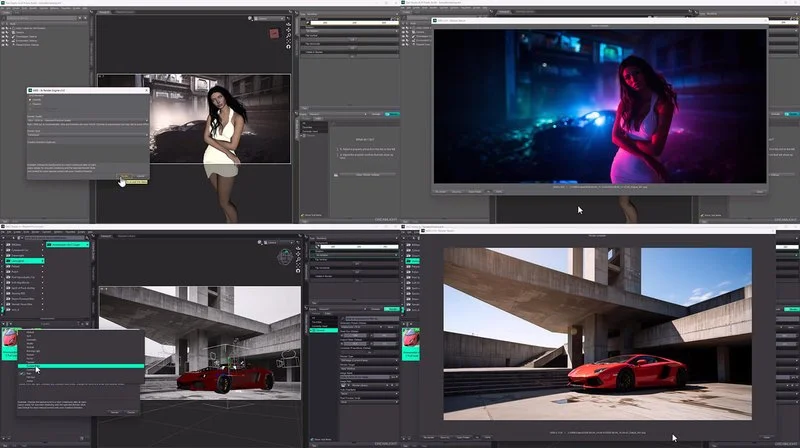Click Accept button in the top-left dialog
The image size is (800, 448).
point(124,176)
